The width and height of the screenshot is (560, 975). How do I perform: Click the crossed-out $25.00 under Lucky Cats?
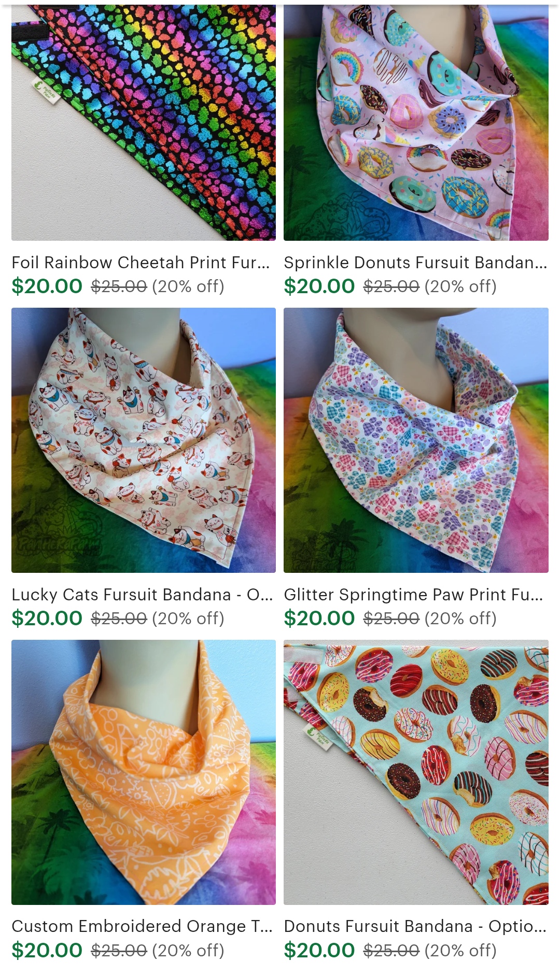click(x=119, y=619)
